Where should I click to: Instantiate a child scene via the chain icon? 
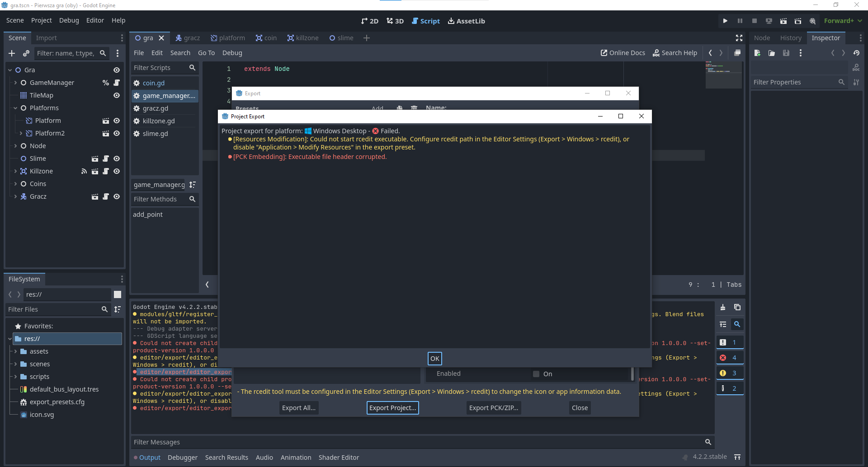(26, 53)
